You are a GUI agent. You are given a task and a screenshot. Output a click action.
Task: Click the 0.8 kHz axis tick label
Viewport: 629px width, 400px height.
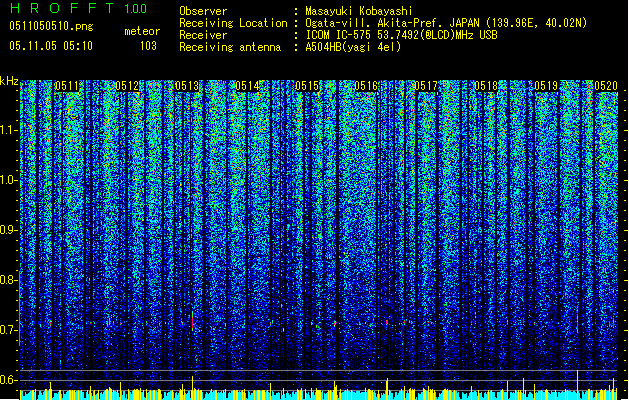(x=9, y=280)
